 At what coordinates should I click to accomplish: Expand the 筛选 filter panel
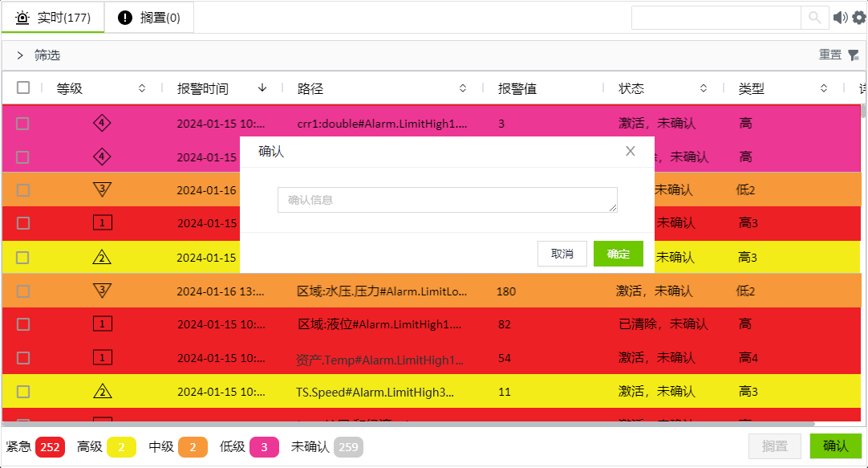[x=20, y=55]
